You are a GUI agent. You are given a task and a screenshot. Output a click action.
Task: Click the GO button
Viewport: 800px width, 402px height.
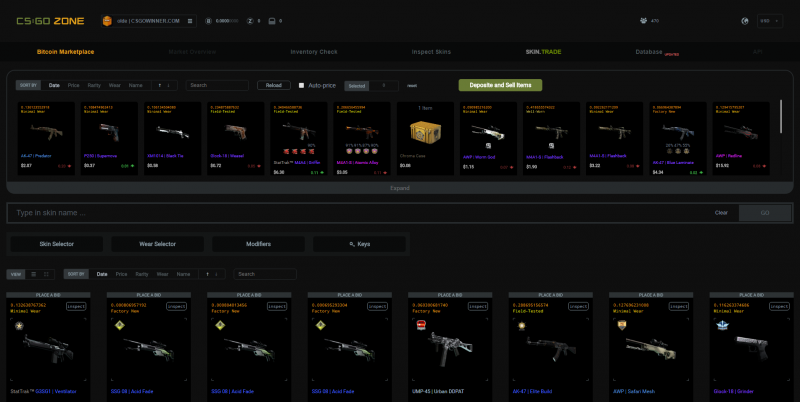[765, 213]
